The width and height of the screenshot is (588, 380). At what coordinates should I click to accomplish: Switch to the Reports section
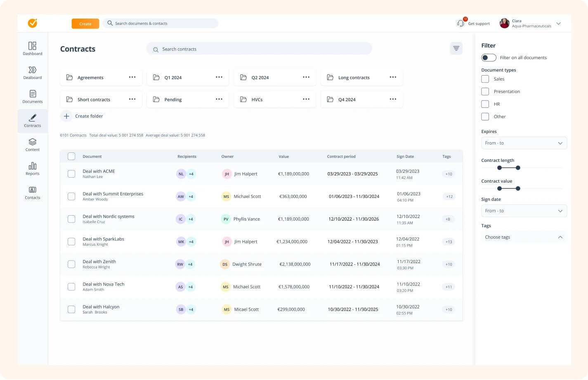32,168
